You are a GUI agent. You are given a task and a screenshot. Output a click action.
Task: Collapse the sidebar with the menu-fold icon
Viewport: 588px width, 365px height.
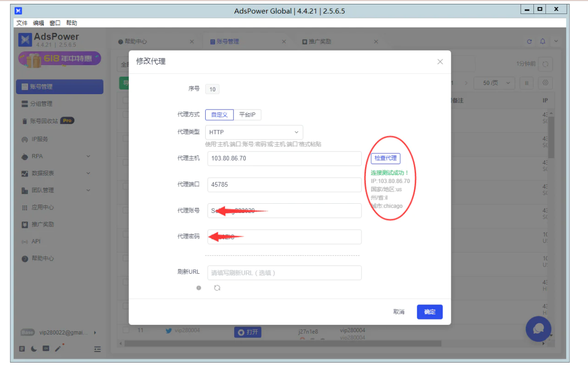(98, 349)
